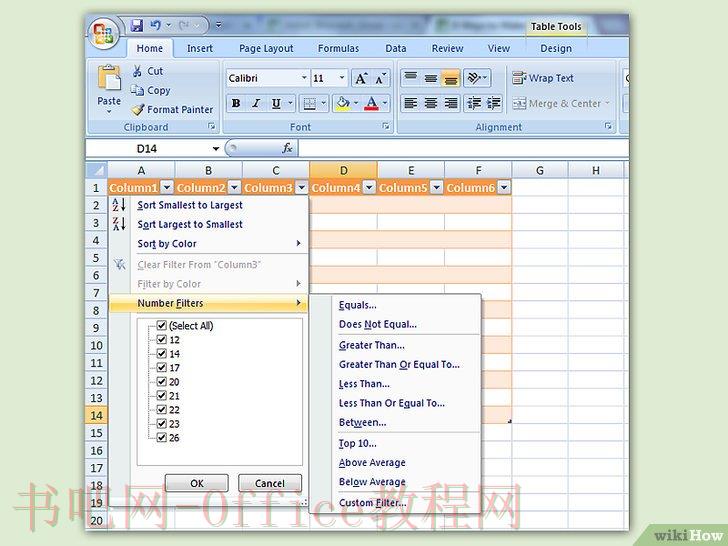
Task: Click the Select All corner triangle
Action: (97, 170)
